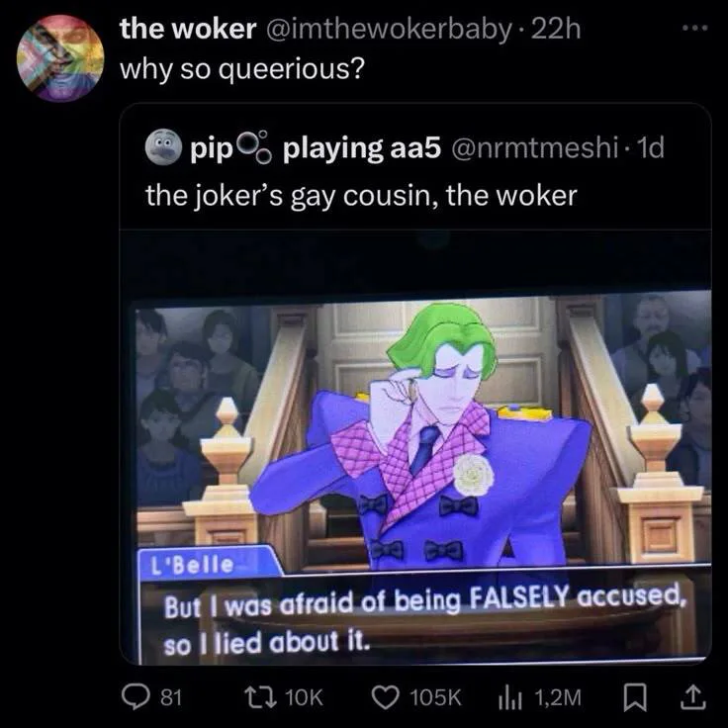Image resolution: width=728 pixels, height=728 pixels.
Task: Click the quoted author name "pip playing aa5"
Action: pyautogui.click(x=307, y=149)
